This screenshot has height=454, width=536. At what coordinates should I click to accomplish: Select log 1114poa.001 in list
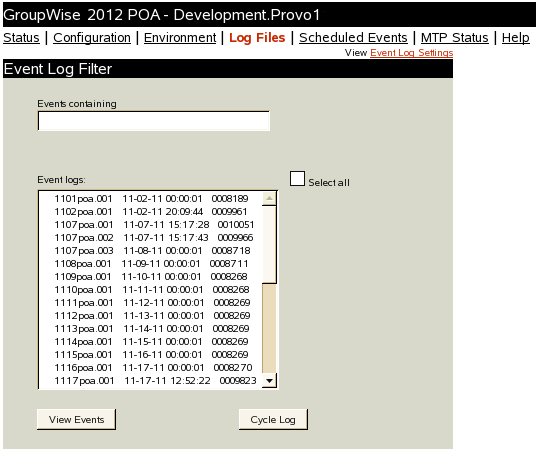(150, 342)
